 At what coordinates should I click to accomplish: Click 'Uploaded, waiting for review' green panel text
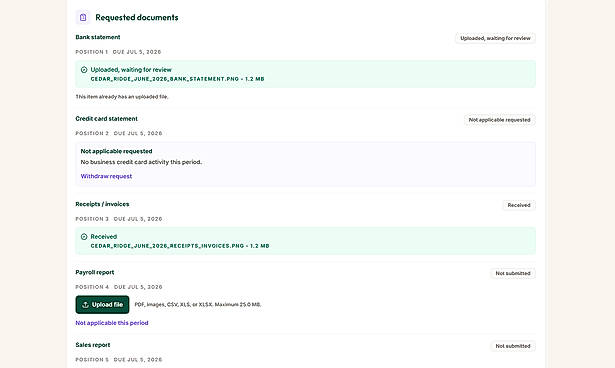[x=131, y=70]
